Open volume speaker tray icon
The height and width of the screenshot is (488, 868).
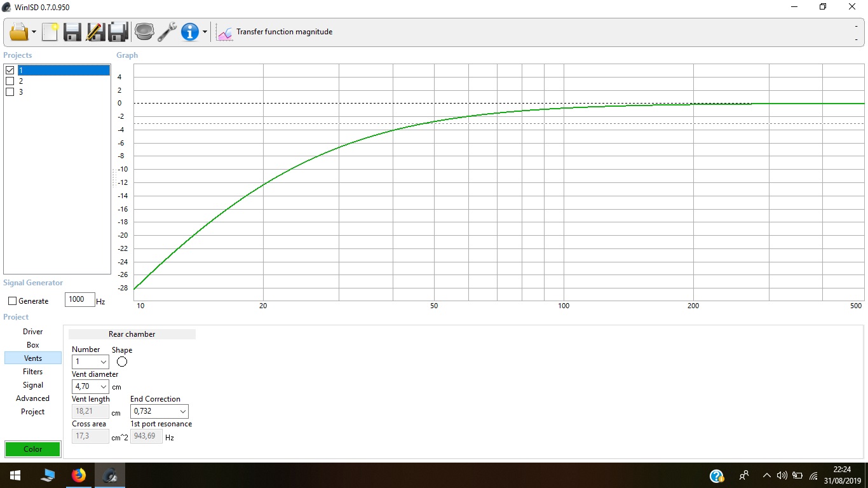(x=782, y=475)
